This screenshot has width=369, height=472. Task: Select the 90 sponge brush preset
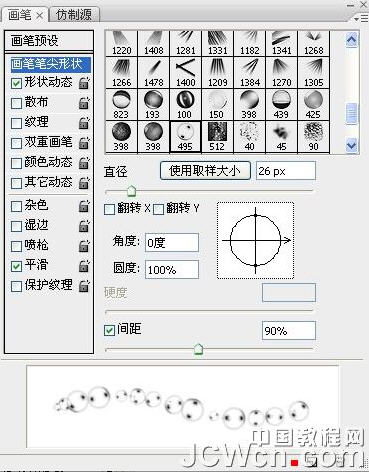pos(314,137)
